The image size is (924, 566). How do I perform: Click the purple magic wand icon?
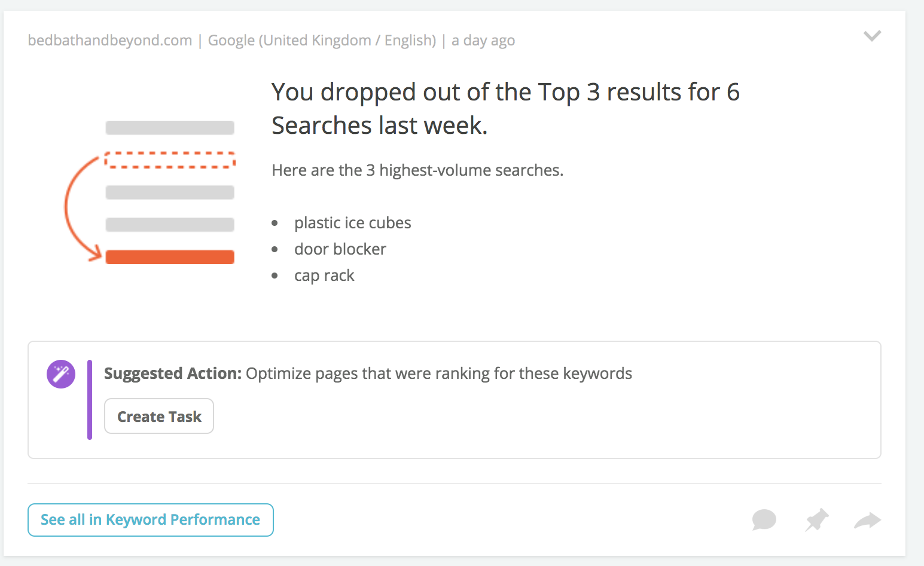(61, 374)
